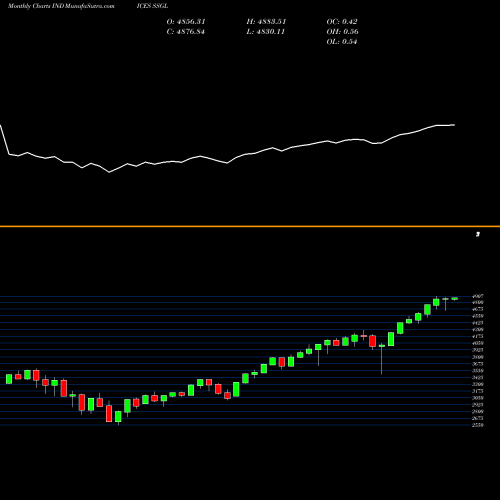The image size is (500, 500).
Task: Click the 3675 price axis label
Action: (478, 364)
